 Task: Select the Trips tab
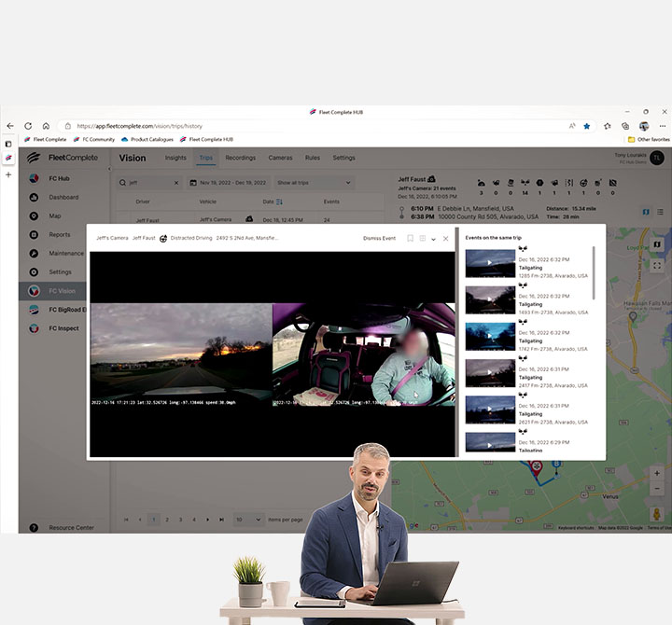tap(205, 158)
